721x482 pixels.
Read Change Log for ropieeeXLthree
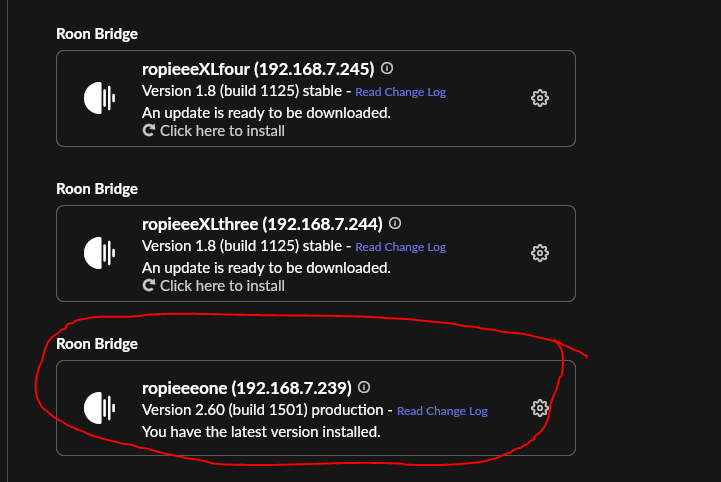[400, 247]
